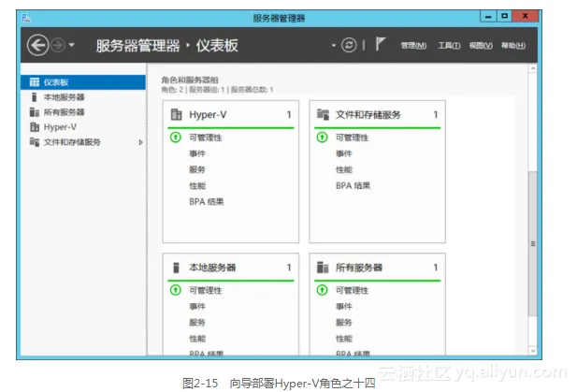The image size is (577, 392).
Task: Open 可管理性 in Hyper-V tile
Action: (x=206, y=138)
